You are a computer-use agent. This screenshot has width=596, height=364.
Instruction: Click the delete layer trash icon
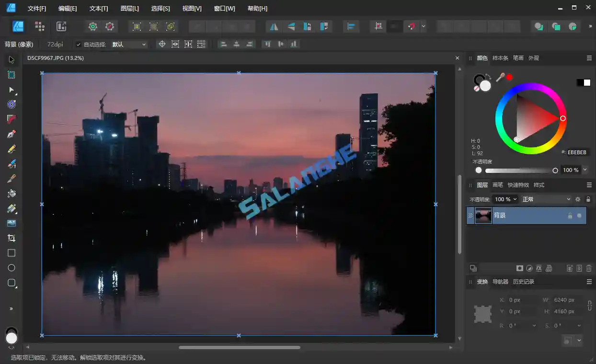point(589,268)
